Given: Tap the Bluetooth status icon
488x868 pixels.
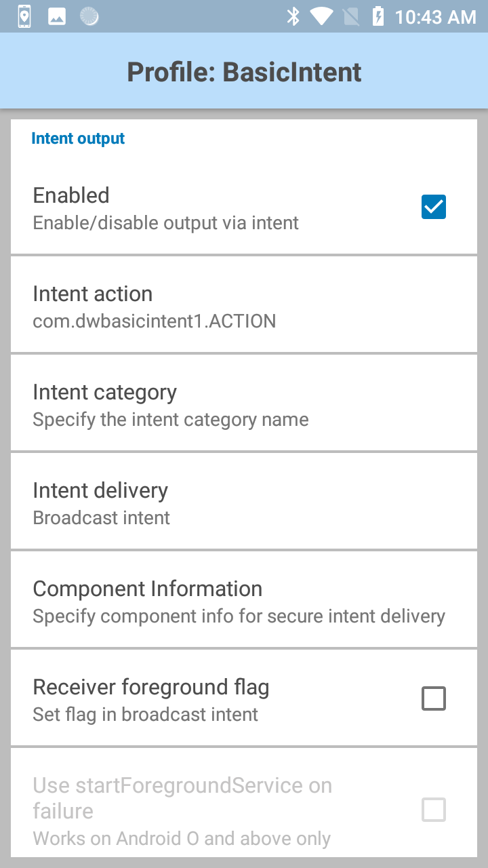Looking at the screenshot, I should tap(293, 16).
